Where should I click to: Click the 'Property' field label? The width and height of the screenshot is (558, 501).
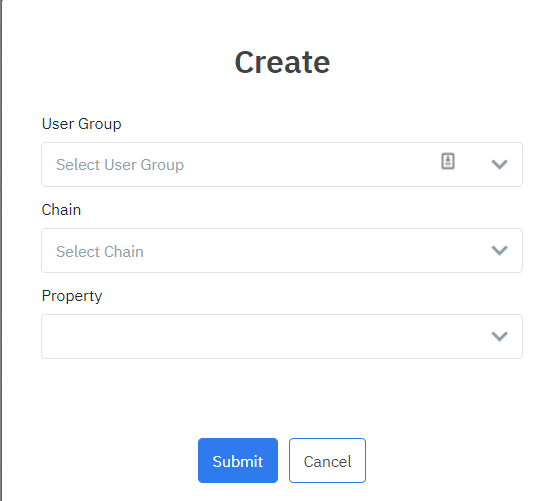click(x=72, y=296)
